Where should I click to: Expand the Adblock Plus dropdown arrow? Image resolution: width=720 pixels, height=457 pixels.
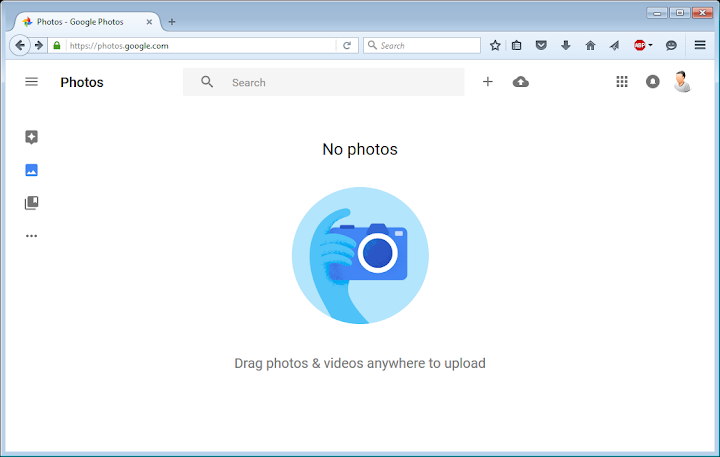click(x=650, y=45)
